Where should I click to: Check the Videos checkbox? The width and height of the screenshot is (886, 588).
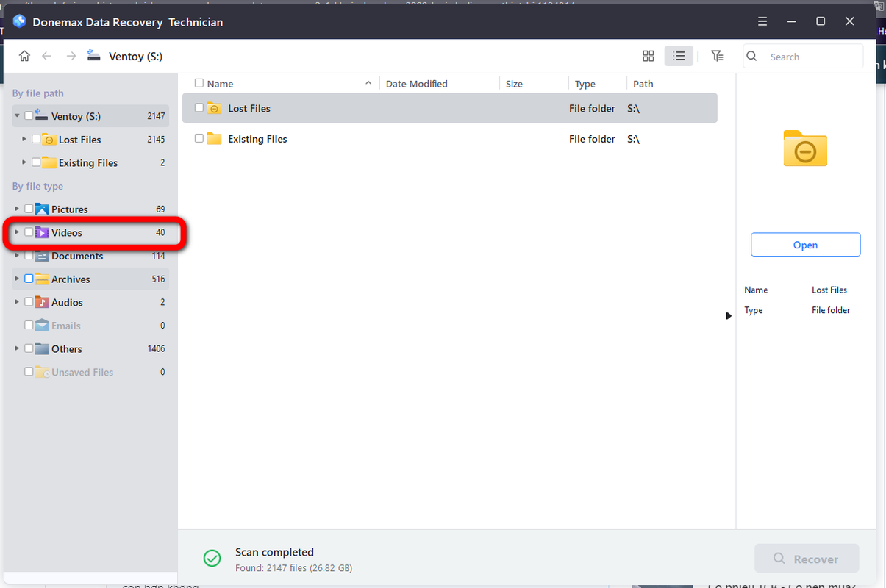pyautogui.click(x=29, y=232)
